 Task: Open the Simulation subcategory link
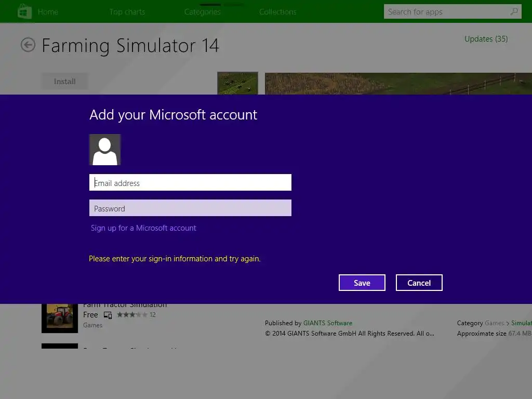tap(522, 323)
